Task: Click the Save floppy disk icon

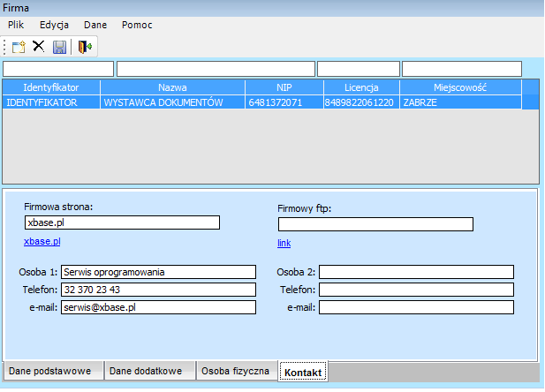Action: (59, 47)
